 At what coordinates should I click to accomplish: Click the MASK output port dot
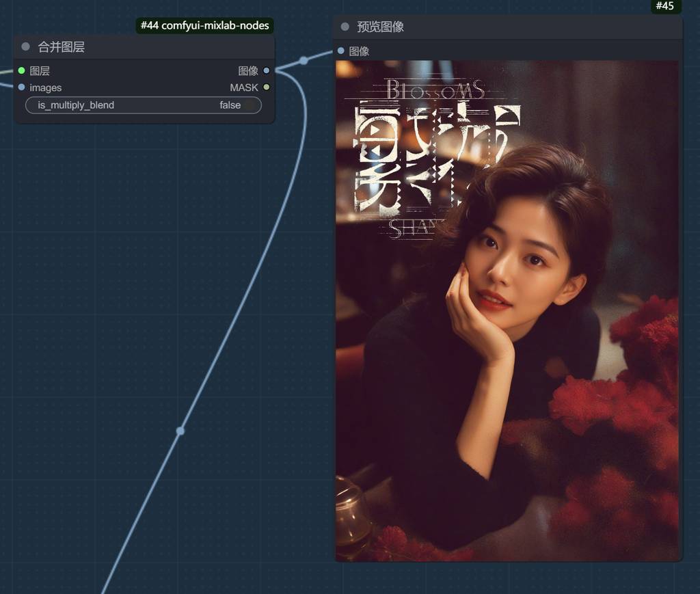coord(267,87)
